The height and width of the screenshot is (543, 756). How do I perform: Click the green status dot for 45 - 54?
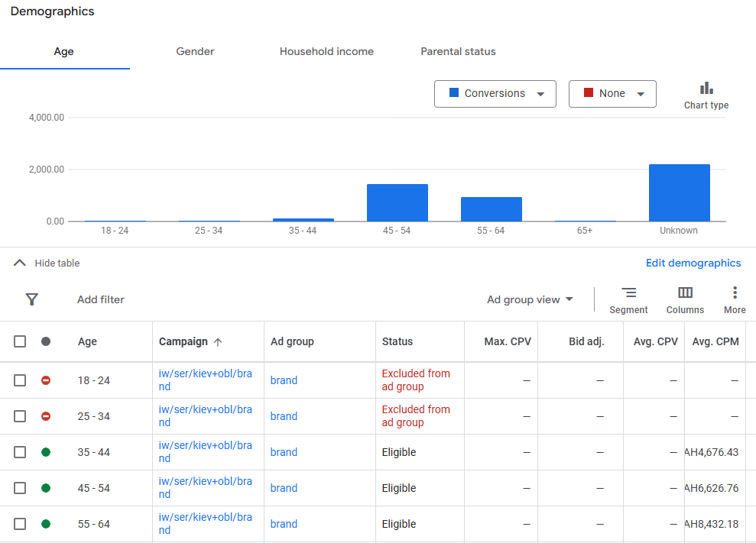46,488
